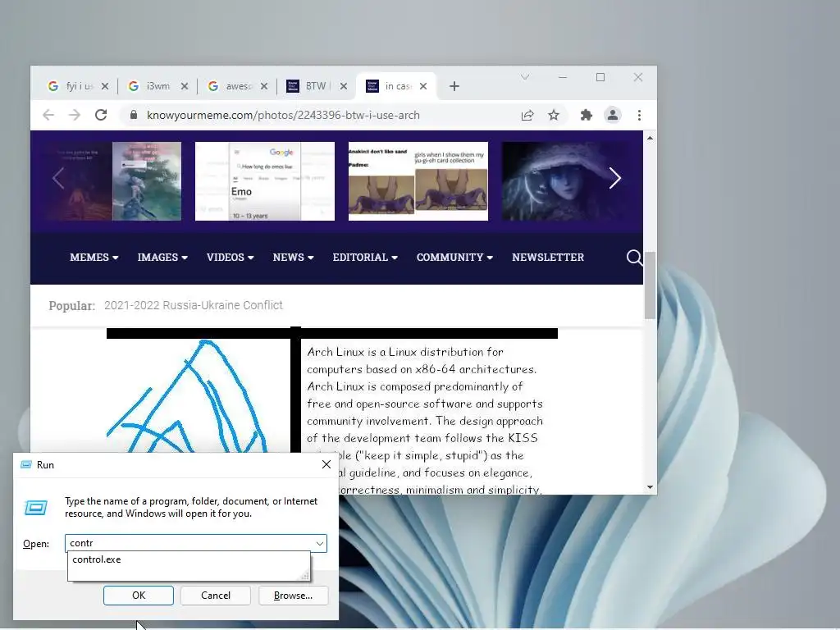This screenshot has height=630, width=840.
Task: Close the 'fyi i us' tab
Action: tap(105, 86)
